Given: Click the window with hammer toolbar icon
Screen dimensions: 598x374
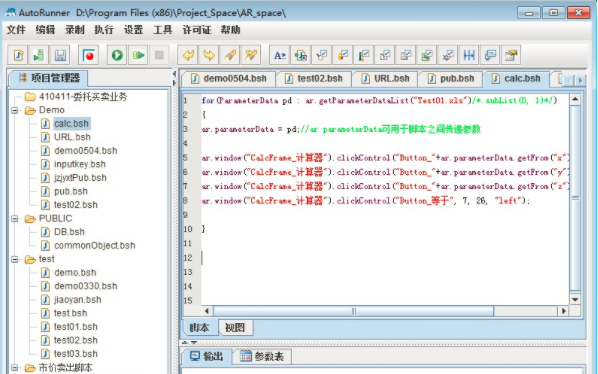Looking at the screenshot, I should tap(511, 56).
